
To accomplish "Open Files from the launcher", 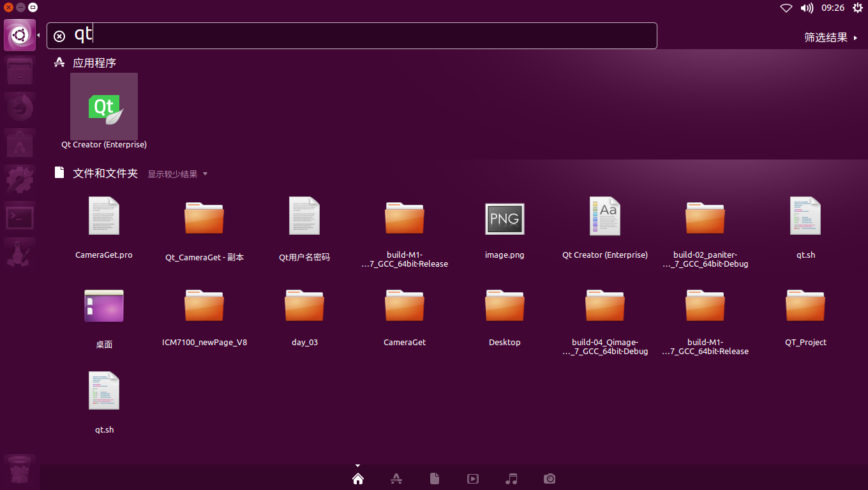I will (20, 71).
